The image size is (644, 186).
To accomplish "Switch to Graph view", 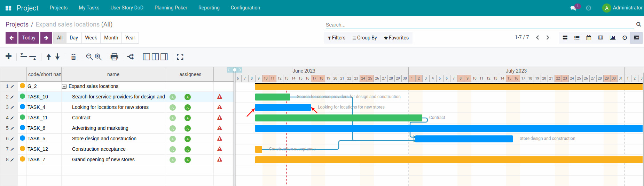I will point(612,38).
